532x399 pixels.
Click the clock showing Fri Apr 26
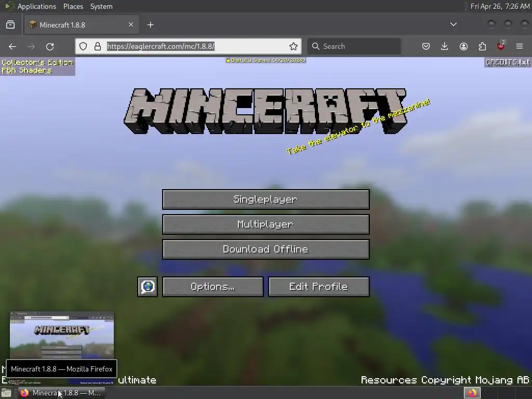click(500, 6)
